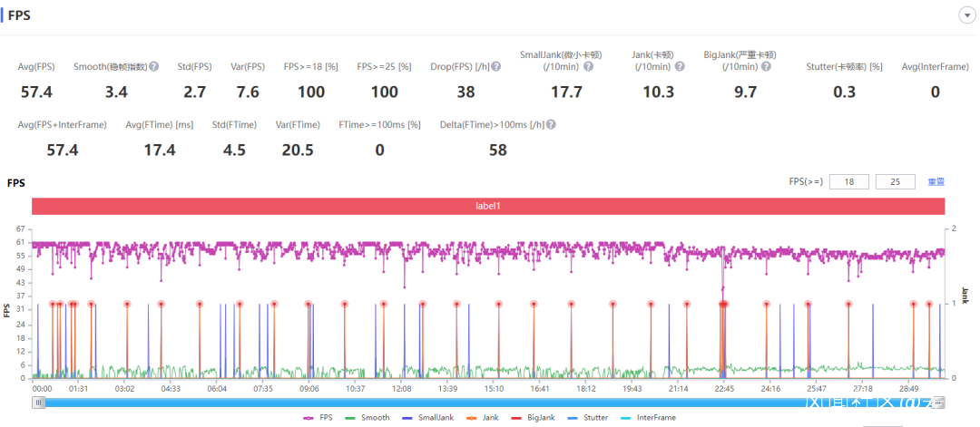Click the Avg(FTime) value 17.4
This screenshot has width=980, height=427.
[x=160, y=150]
